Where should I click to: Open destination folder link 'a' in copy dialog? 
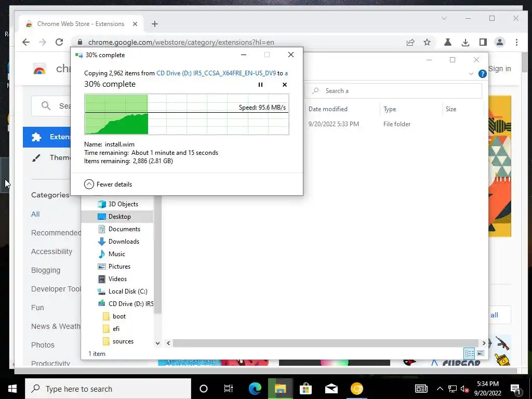pos(286,73)
